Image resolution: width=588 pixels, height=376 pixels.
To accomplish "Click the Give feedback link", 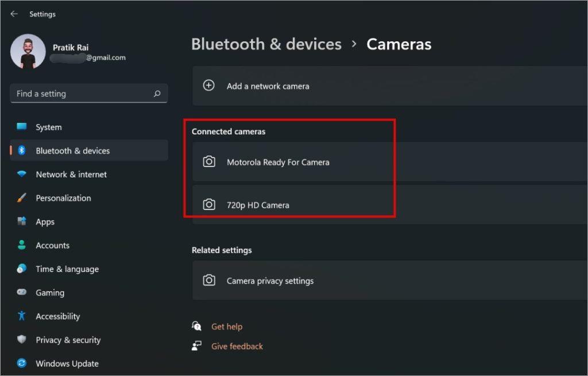I will (x=237, y=346).
